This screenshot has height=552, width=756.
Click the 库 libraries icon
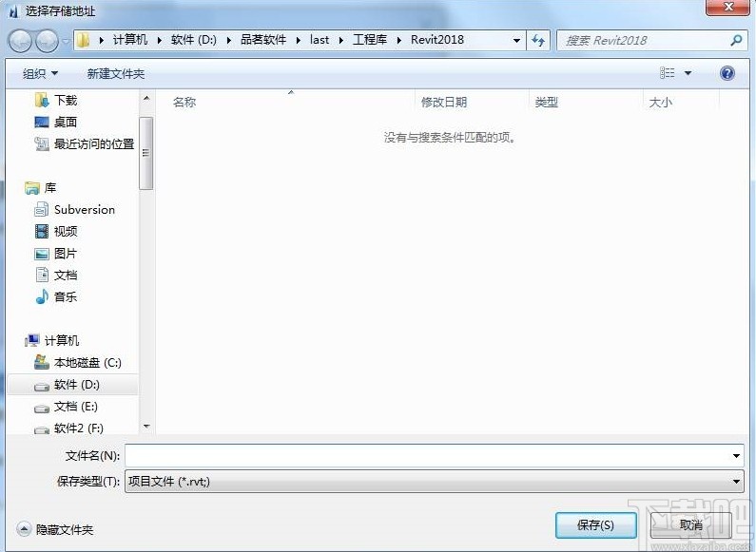point(32,188)
